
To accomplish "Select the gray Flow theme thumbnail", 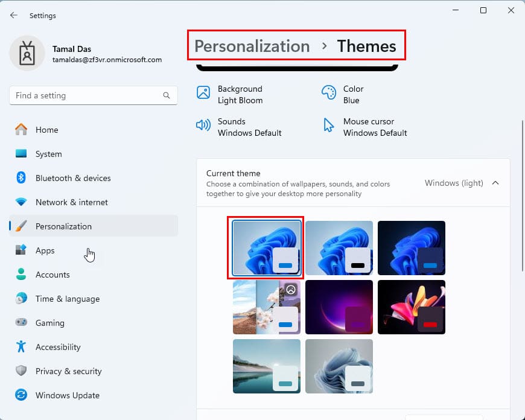I will point(339,366).
